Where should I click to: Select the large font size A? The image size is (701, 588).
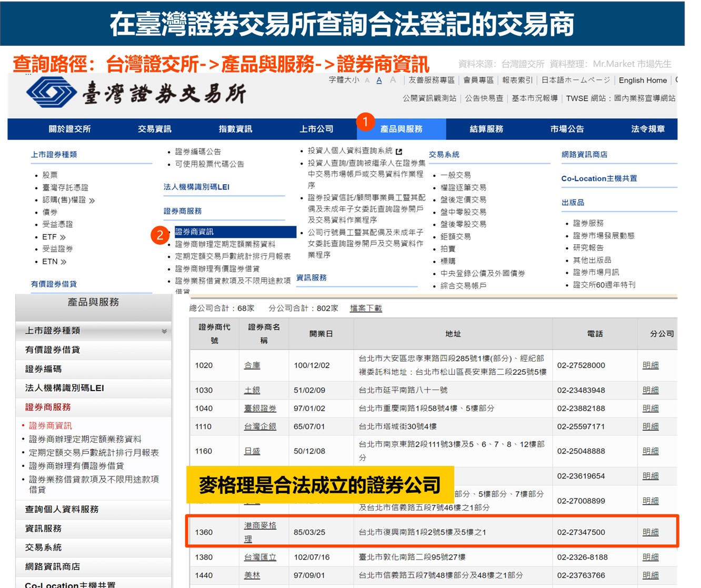point(393,80)
